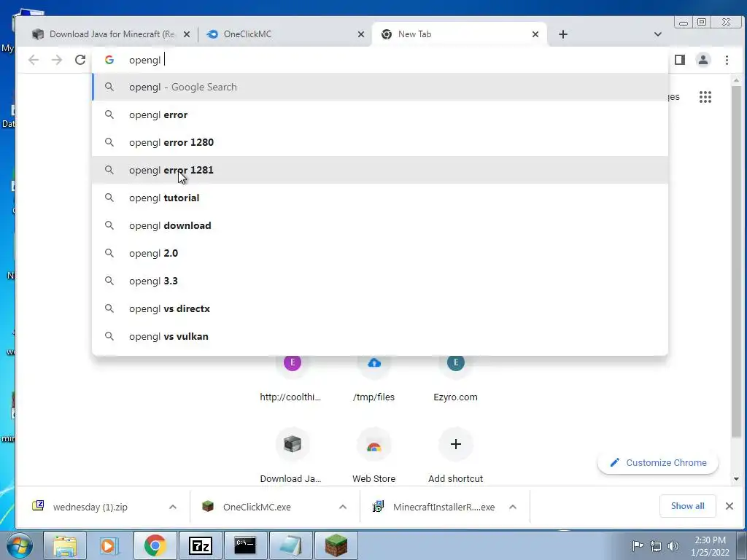Reload the page with the refresh icon
This screenshot has width=747, height=560.
[80, 60]
